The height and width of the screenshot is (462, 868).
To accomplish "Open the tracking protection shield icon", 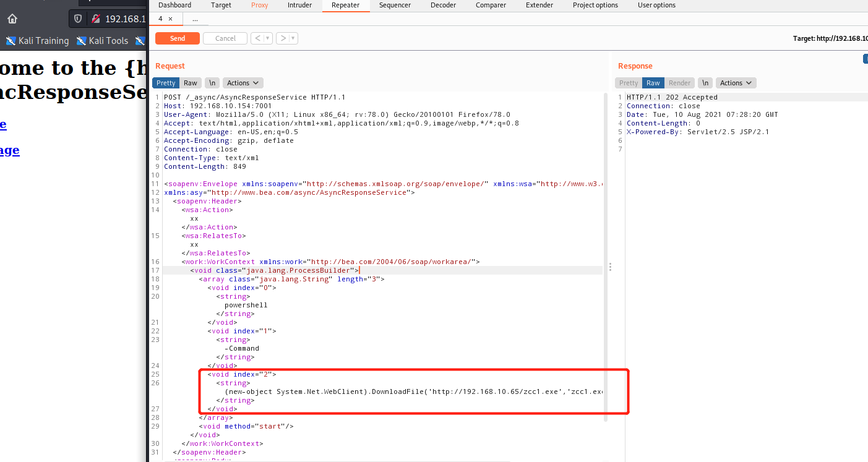I will [78, 19].
